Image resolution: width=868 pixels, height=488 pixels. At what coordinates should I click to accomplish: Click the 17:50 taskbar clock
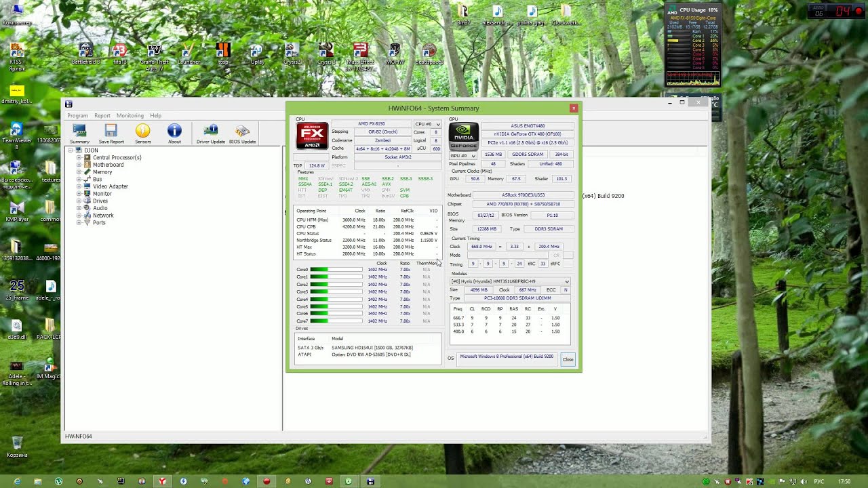point(844,481)
